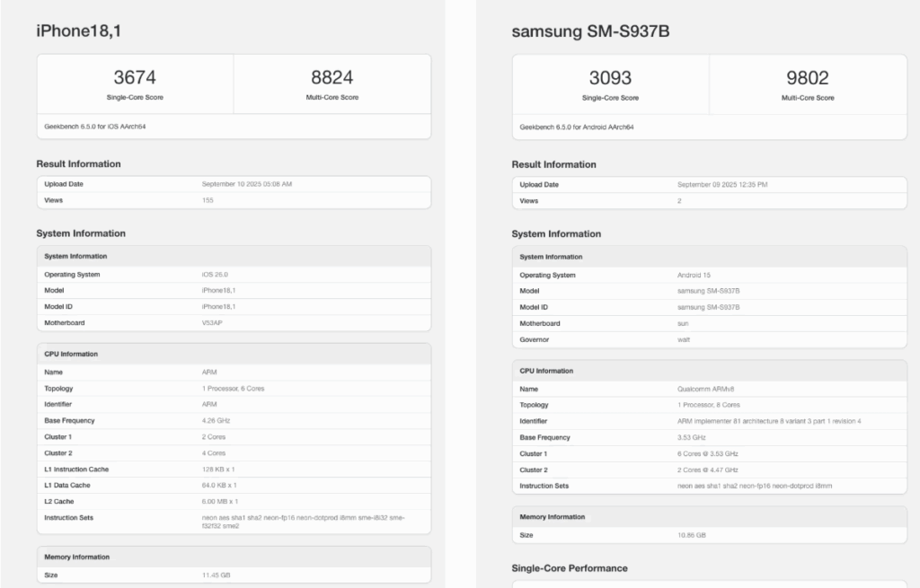The width and height of the screenshot is (920, 588).
Task: Click 'Geekbench 6.5.0 for iOS AArch64' text
Action: pos(95,127)
